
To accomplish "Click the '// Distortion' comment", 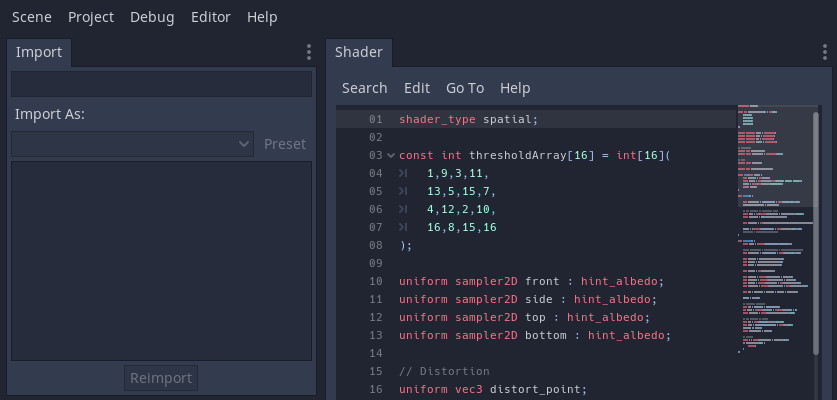I will [x=444, y=371].
